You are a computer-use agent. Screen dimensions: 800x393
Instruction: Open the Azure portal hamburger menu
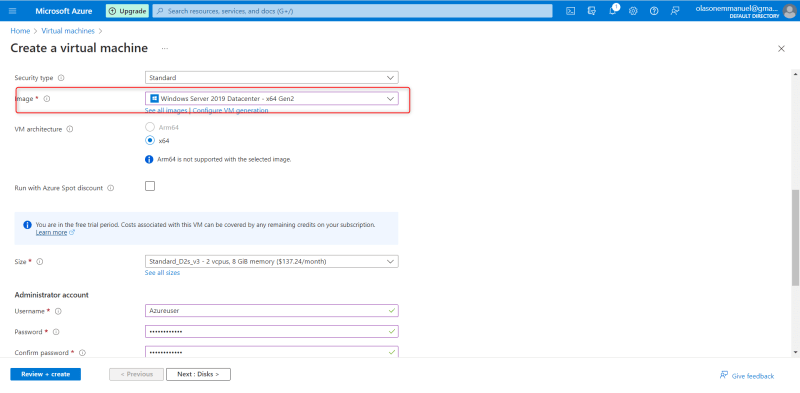click(x=13, y=11)
